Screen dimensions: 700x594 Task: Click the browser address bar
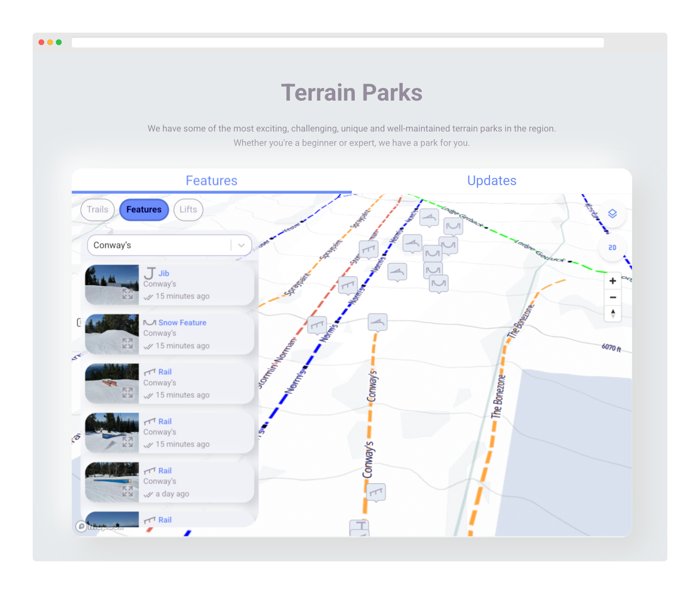pos(337,42)
